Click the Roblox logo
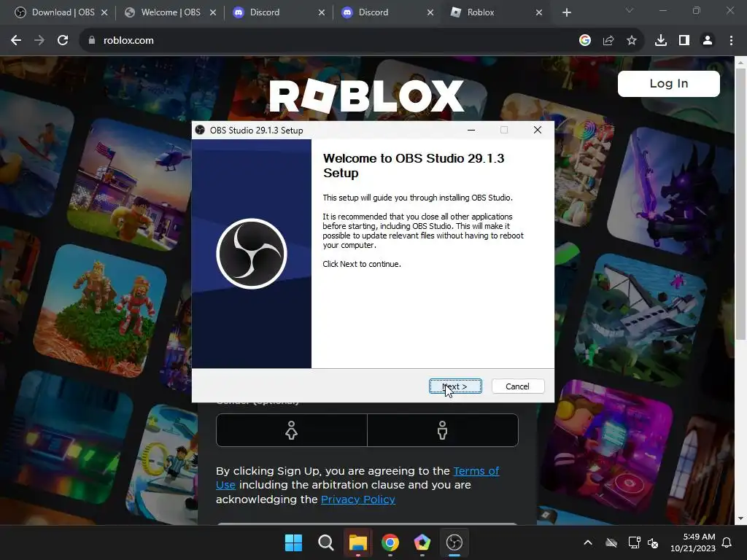 point(367,96)
